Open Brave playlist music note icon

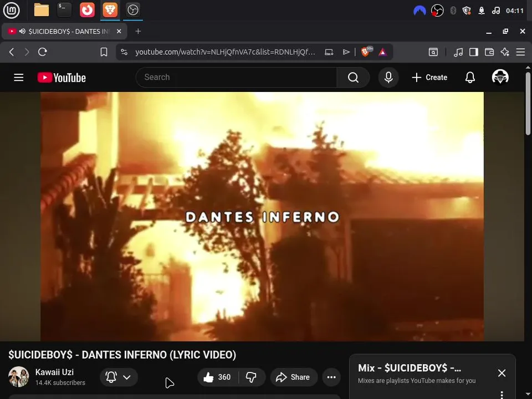tap(458, 52)
